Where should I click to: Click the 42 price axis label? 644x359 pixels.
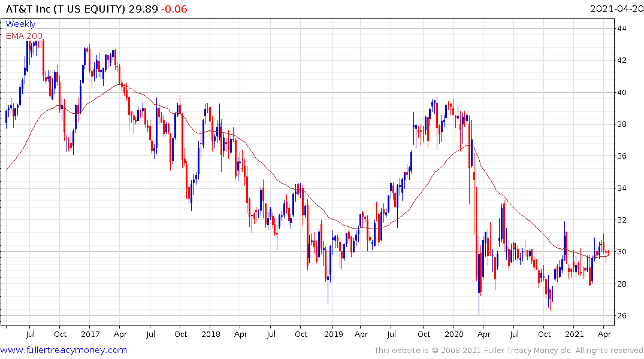coord(621,60)
